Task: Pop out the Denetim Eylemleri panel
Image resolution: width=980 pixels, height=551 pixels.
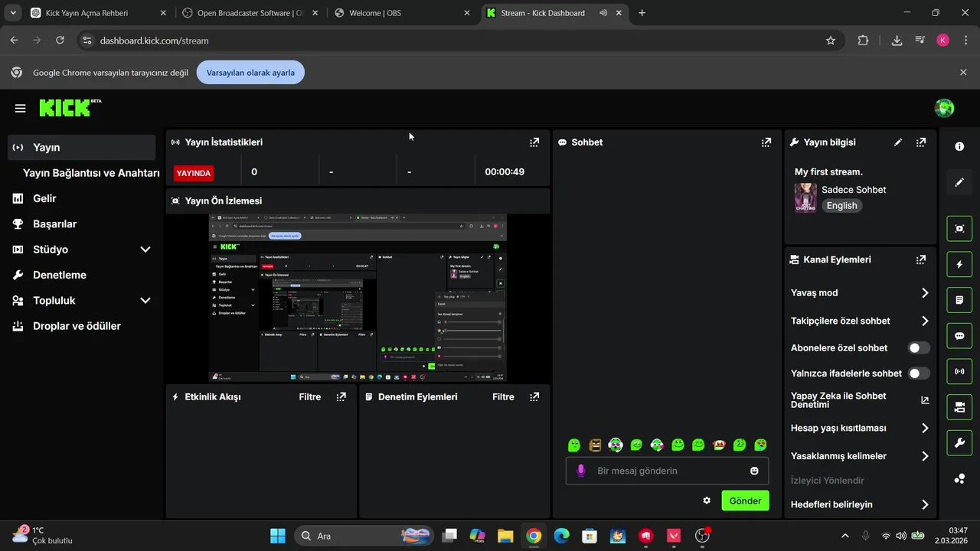Action: pos(534,396)
